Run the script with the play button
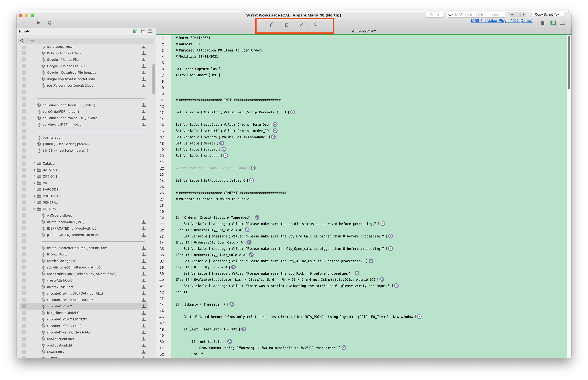 pyautogui.click(x=38, y=23)
